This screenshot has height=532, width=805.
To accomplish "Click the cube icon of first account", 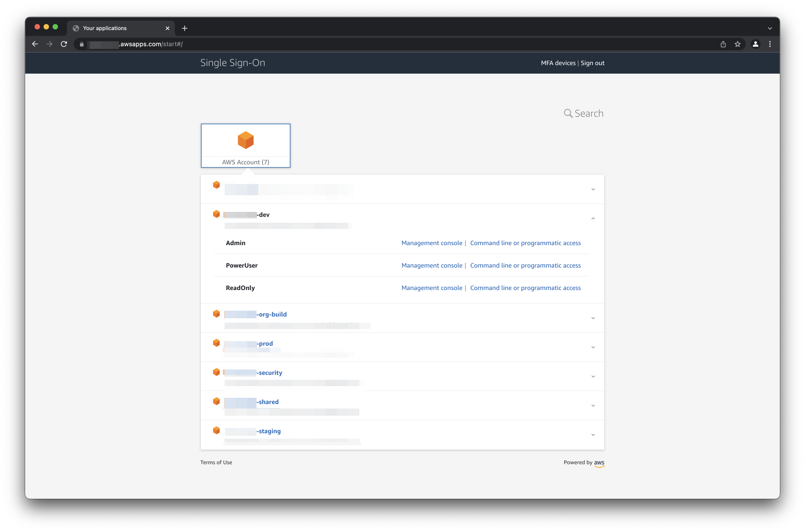I will tap(216, 185).
